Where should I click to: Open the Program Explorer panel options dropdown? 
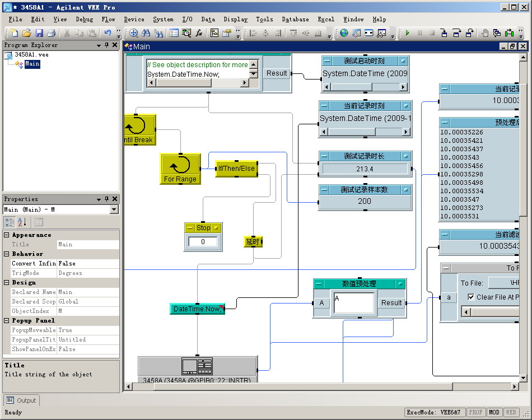(x=99, y=45)
